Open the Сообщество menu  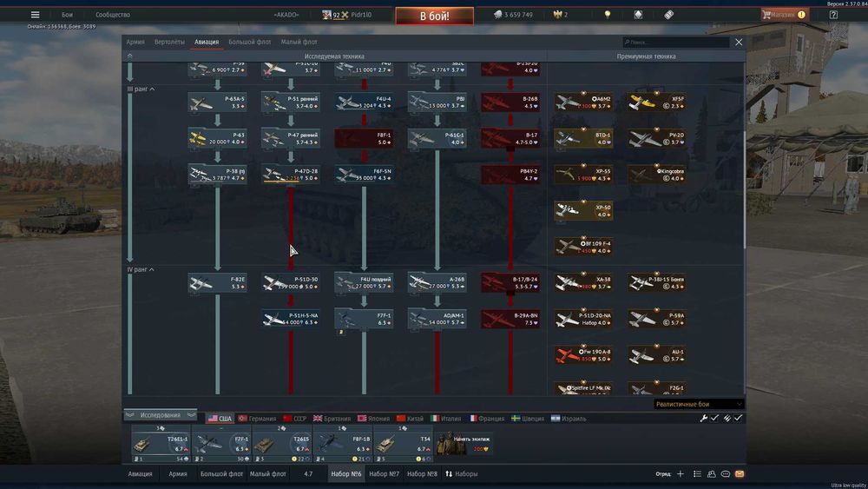pyautogui.click(x=113, y=15)
